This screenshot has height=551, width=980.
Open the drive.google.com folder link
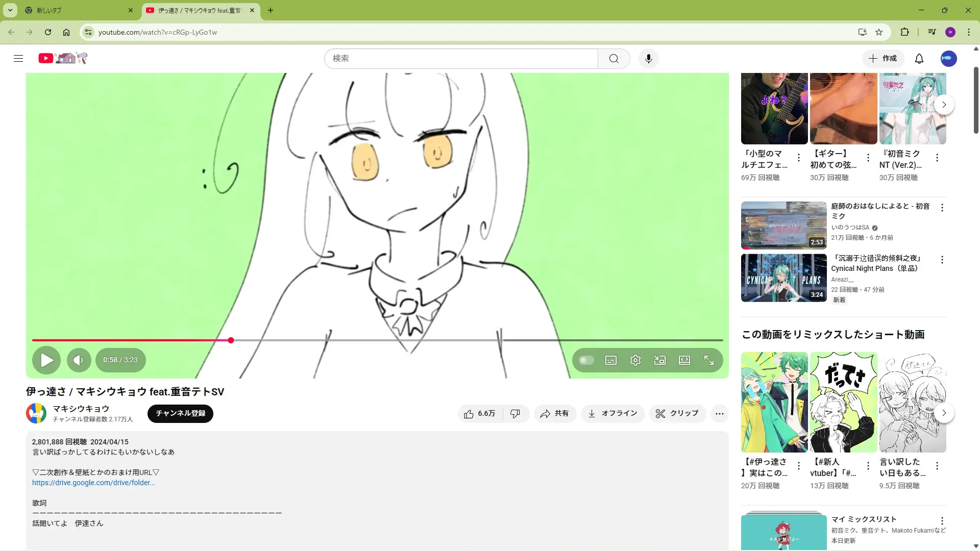coord(93,483)
